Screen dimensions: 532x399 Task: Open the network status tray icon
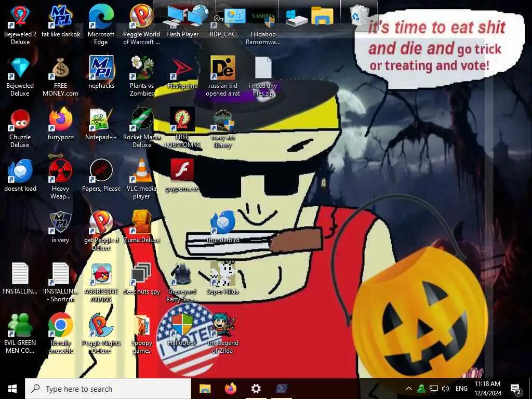point(433,389)
